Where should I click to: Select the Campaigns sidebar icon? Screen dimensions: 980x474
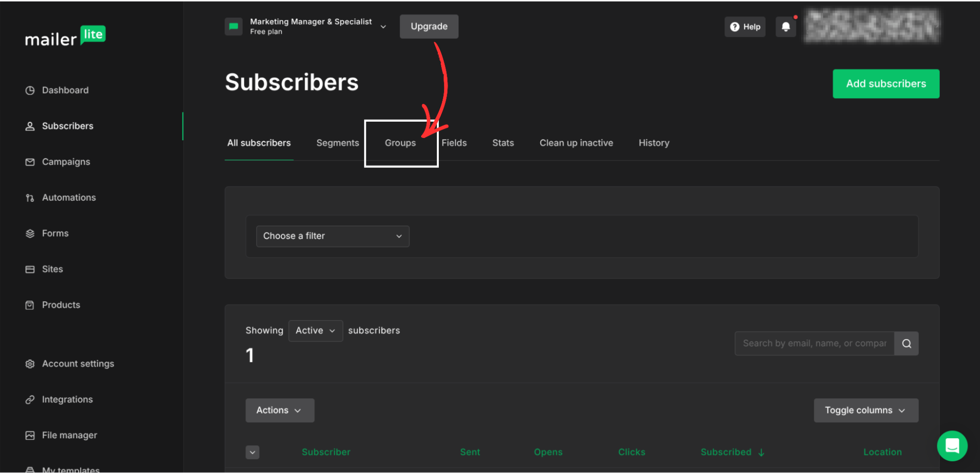[x=30, y=161]
